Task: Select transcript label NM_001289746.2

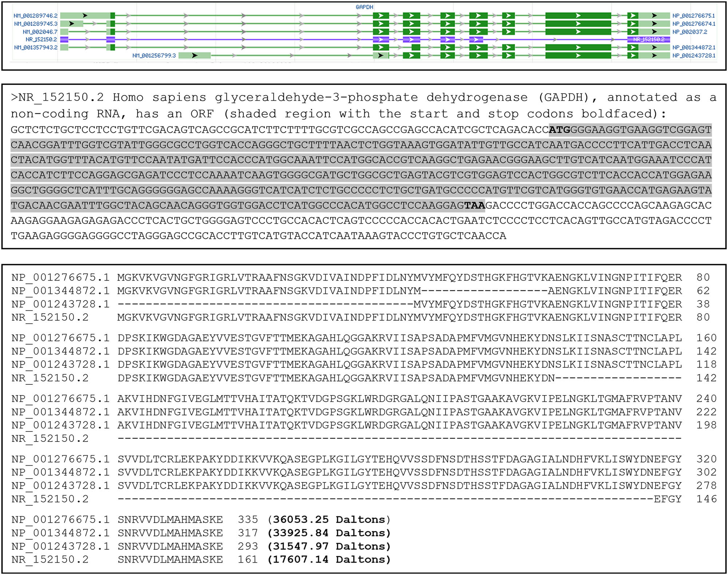Action: (36, 16)
